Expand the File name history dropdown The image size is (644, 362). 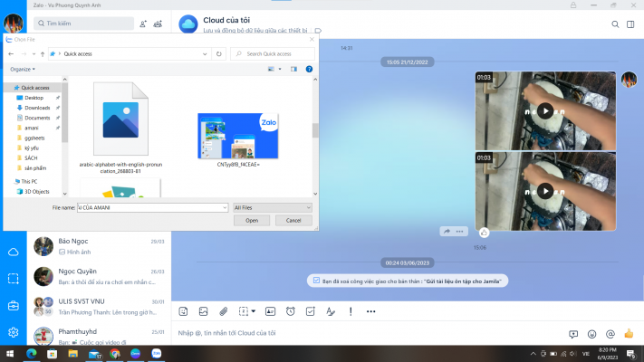tap(225, 207)
